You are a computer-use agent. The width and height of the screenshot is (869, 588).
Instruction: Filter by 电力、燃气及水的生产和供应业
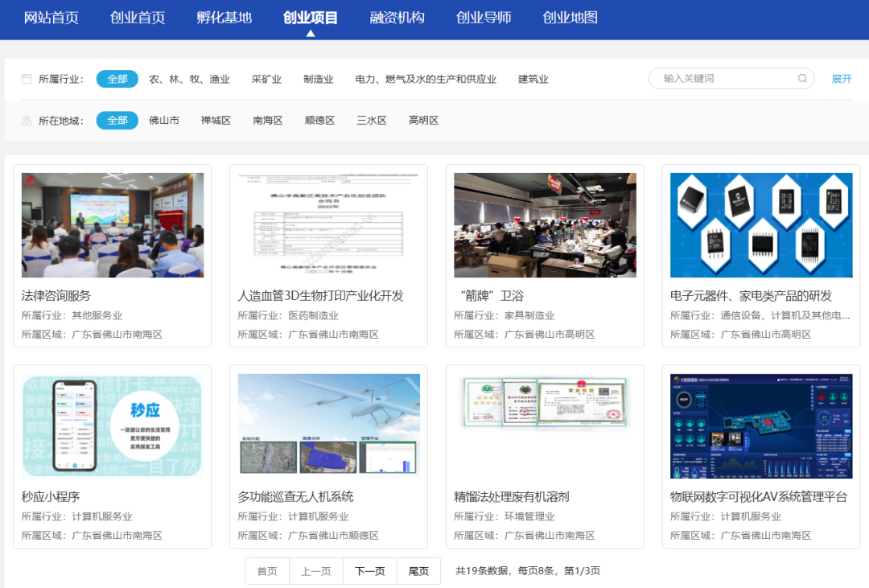(426, 80)
